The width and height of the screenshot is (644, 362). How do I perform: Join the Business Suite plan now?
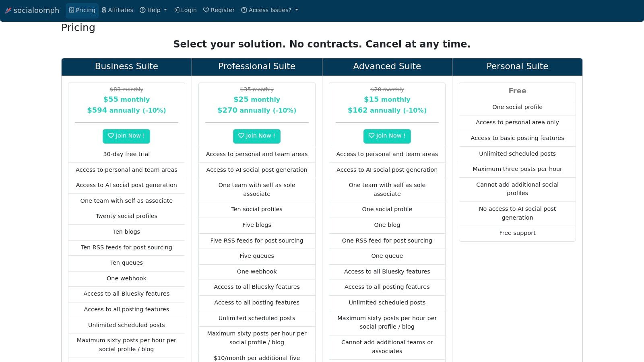(126, 136)
